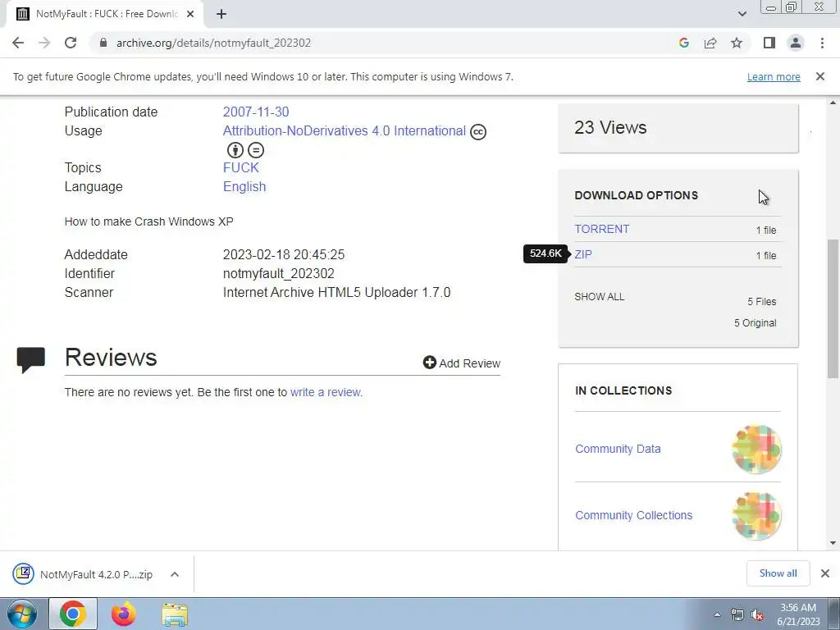Click the 5 Original files text
This screenshot has height=630, width=840.
(755, 323)
